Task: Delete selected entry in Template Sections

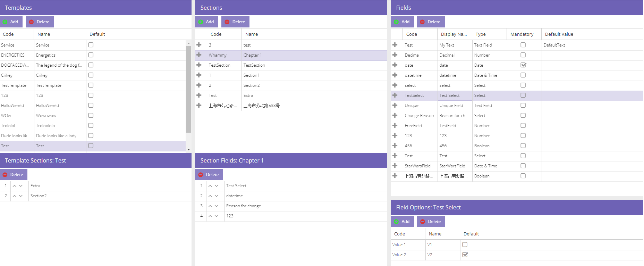Action: point(14,175)
